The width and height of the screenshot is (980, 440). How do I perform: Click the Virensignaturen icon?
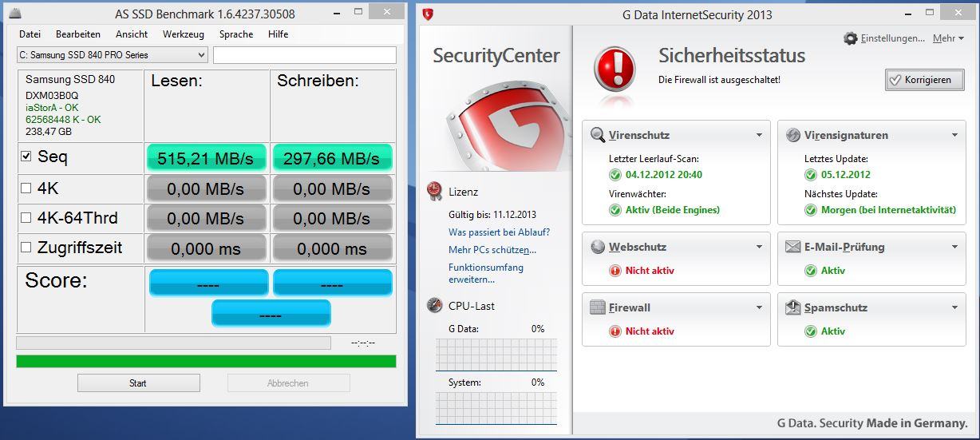click(793, 135)
